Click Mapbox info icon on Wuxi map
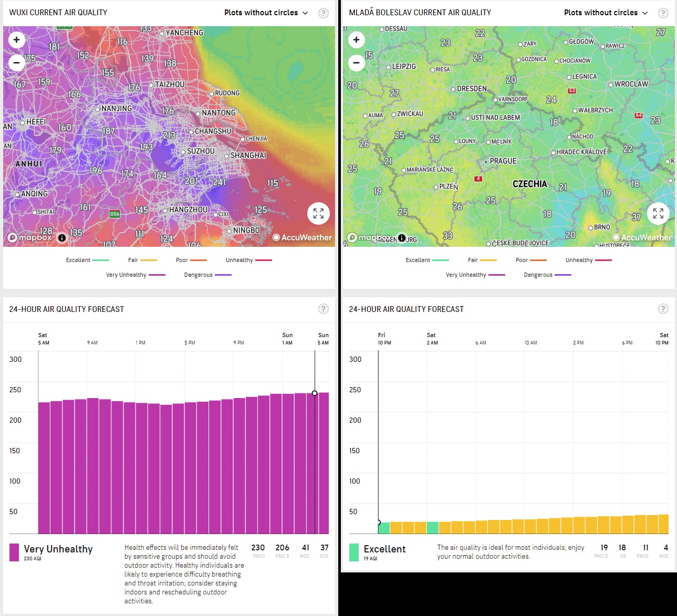Screen dimensions: 677x616 point(62,238)
